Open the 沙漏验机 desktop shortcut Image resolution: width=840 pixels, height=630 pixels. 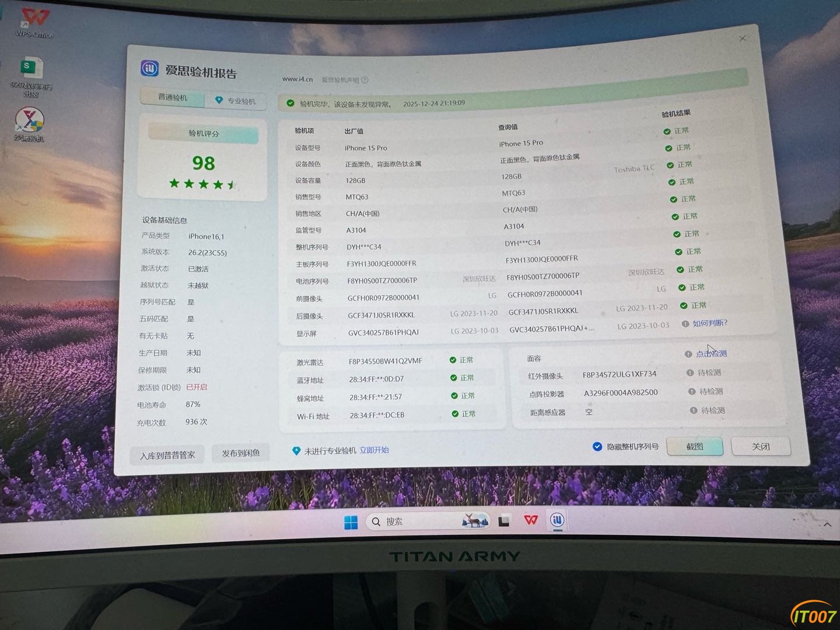click(29, 121)
